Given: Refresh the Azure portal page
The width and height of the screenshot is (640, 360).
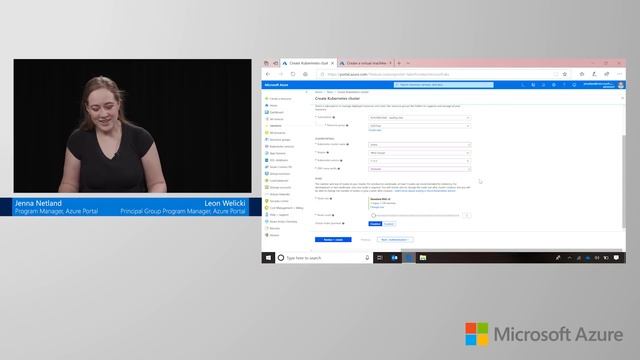Looking at the screenshot, I should coord(293,74).
